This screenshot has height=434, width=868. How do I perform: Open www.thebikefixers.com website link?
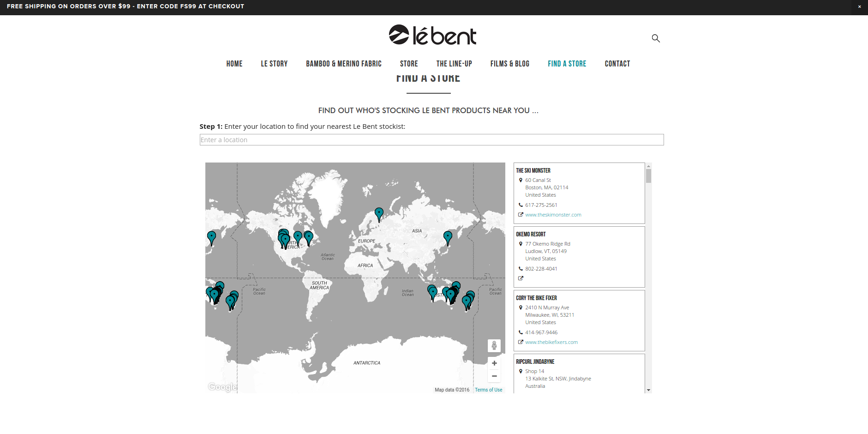click(551, 342)
